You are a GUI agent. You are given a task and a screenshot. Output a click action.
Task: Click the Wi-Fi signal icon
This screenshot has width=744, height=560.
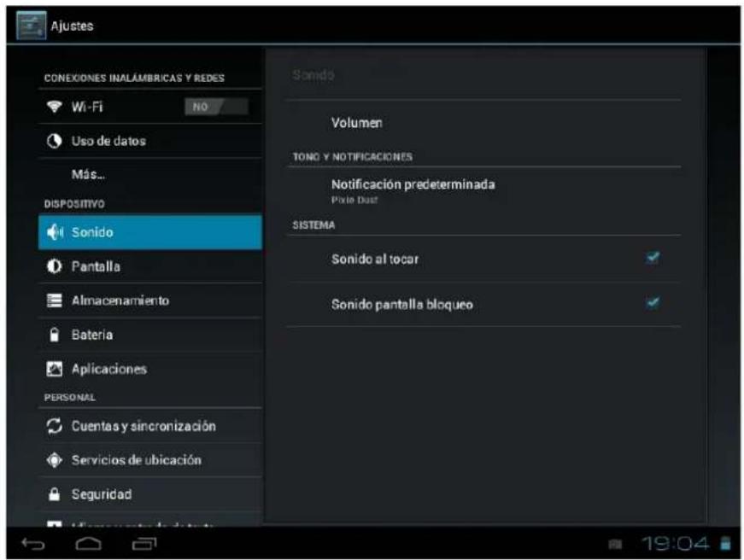[54, 107]
